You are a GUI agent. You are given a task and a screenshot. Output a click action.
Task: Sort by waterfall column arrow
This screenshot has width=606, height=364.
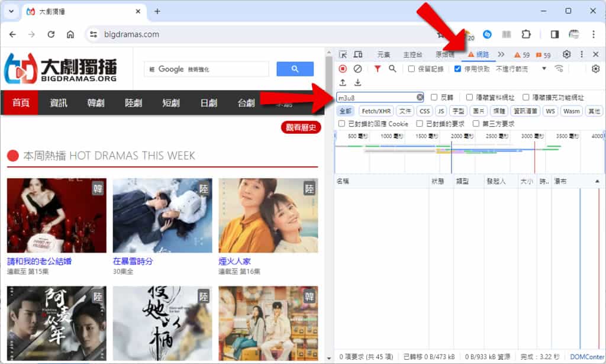[x=597, y=181]
